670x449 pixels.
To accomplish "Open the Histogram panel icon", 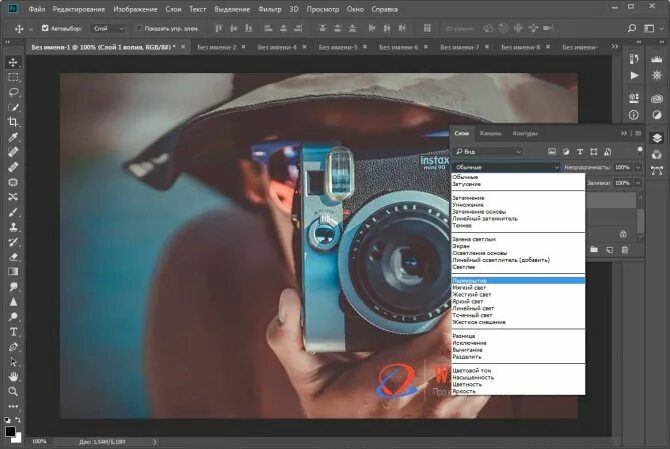I will tap(657, 60).
